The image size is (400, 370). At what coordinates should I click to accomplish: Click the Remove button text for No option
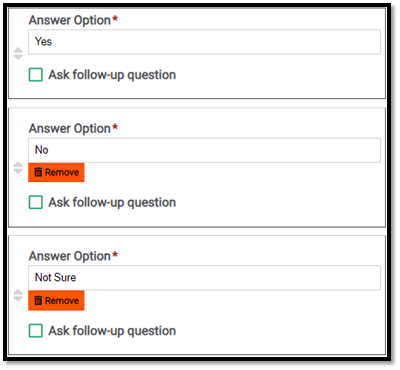tap(62, 172)
